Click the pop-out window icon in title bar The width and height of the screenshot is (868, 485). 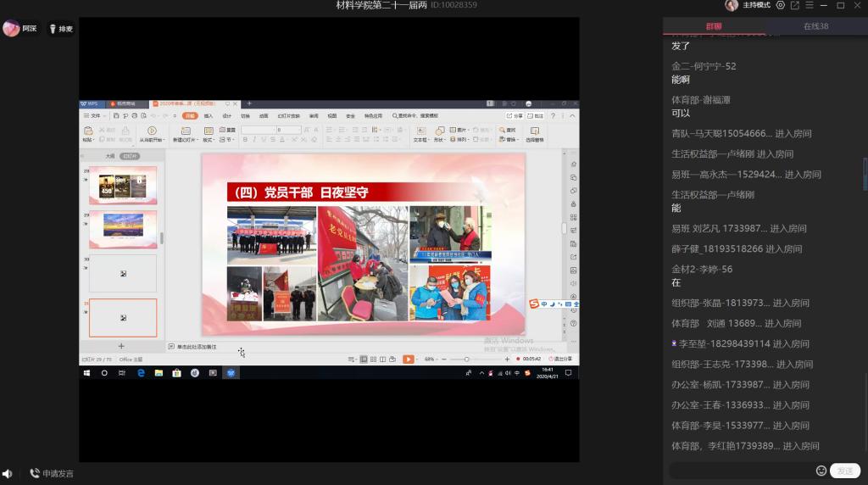pos(795,5)
